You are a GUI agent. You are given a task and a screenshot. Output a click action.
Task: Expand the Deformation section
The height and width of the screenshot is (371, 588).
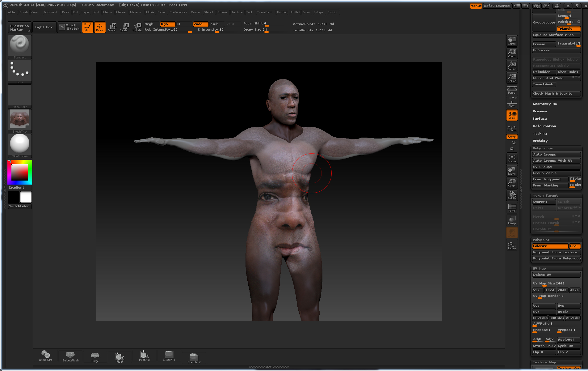click(544, 126)
